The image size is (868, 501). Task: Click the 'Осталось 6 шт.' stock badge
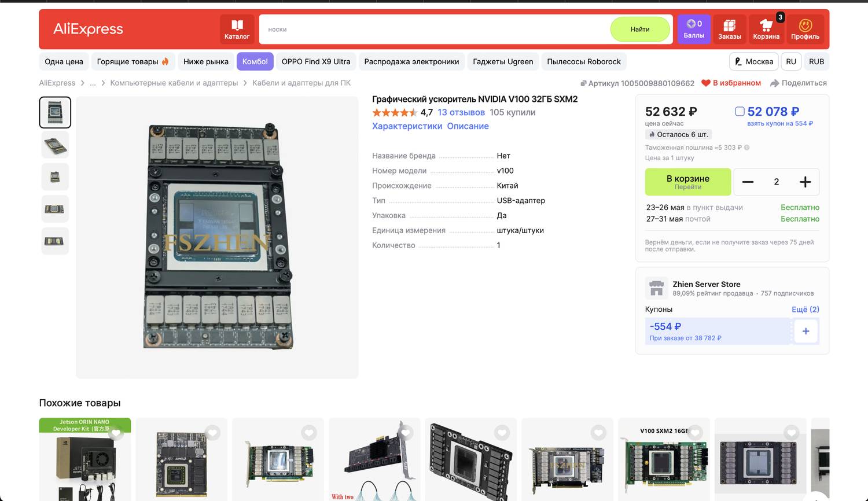pyautogui.click(x=678, y=134)
